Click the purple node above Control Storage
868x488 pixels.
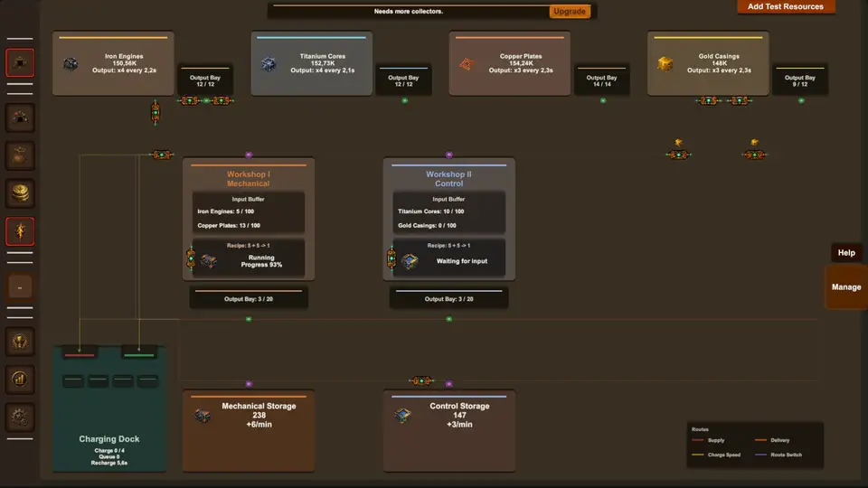449,384
